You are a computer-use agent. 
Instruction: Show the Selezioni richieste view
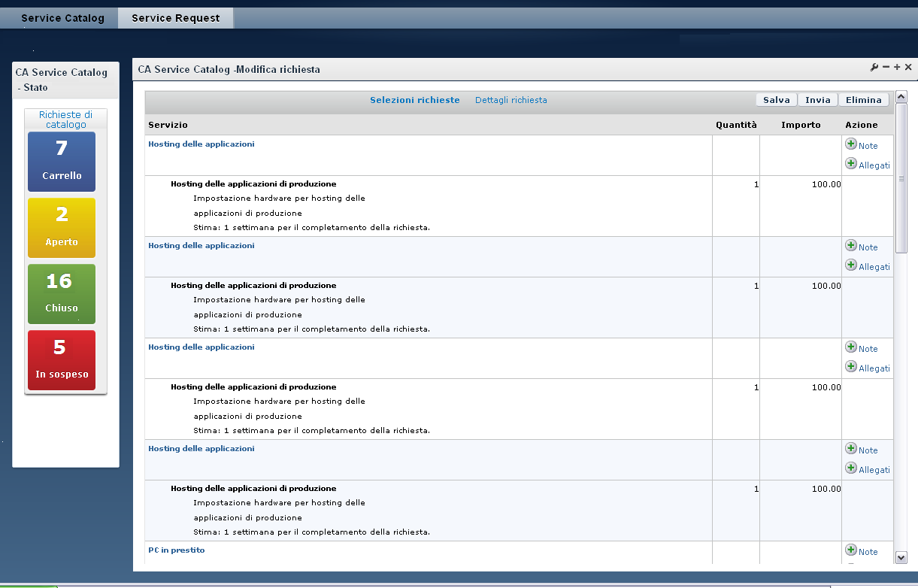pyautogui.click(x=414, y=100)
